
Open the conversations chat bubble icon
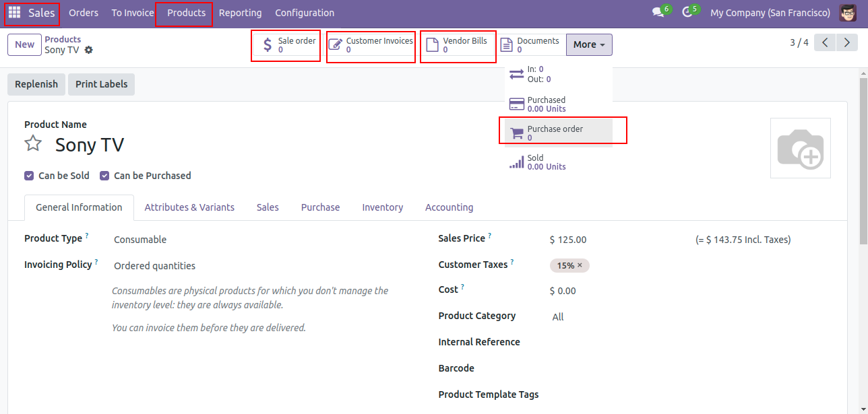658,13
